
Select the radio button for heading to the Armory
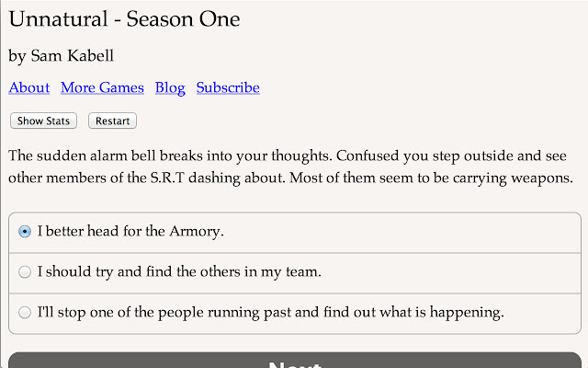coord(25,232)
